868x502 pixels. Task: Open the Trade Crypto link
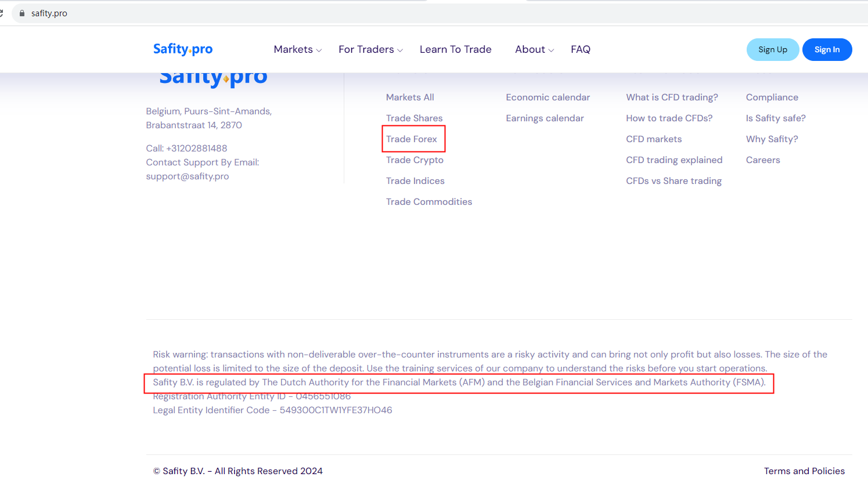[x=415, y=160]
